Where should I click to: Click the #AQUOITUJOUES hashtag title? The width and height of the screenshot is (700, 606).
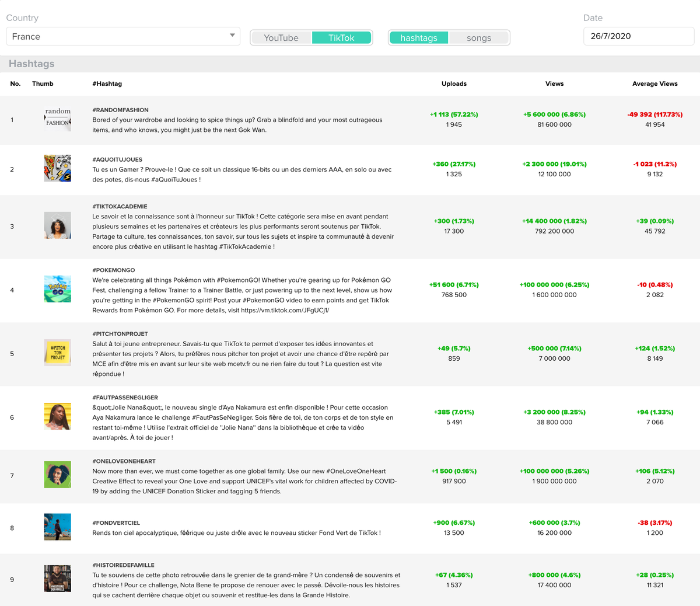pos(117,159)
